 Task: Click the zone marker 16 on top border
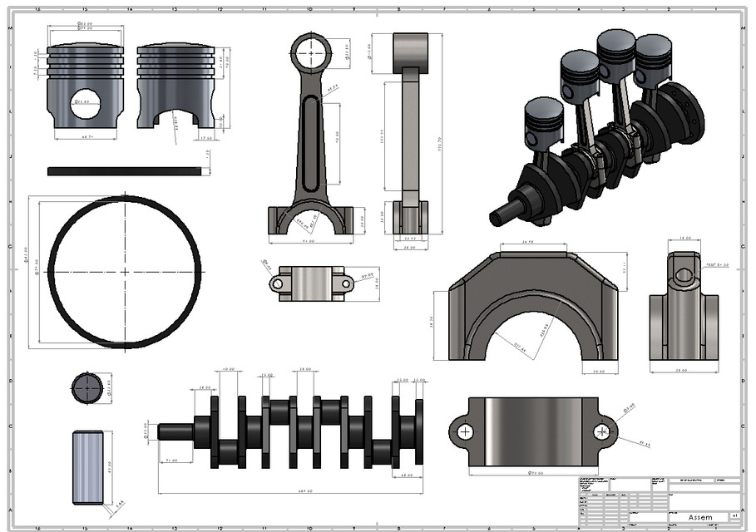pos(39,8)
